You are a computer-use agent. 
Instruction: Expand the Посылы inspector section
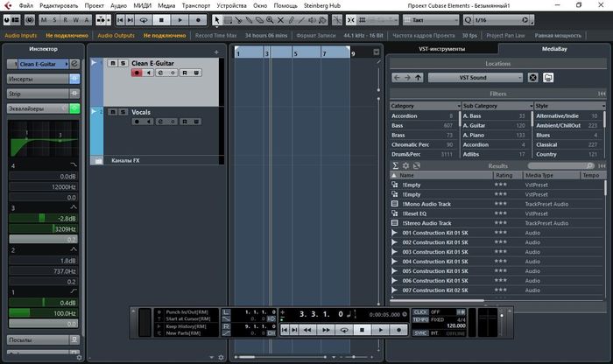pos(38,339)
